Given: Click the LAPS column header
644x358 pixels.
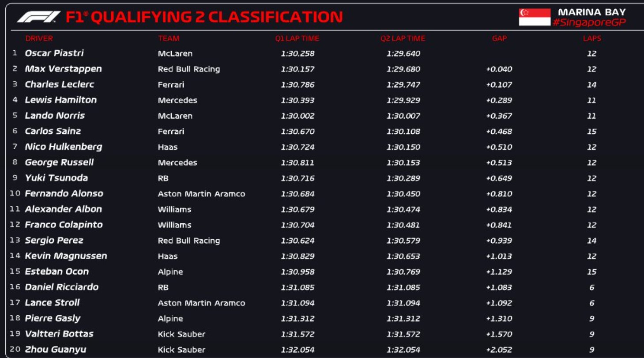Looking at the screenshot, I should [591, 38].
